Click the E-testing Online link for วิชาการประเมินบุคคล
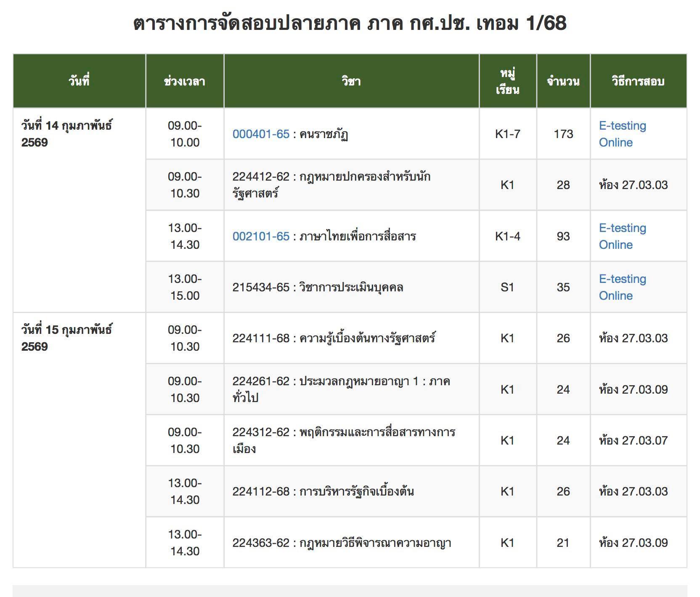 [622, 288]
